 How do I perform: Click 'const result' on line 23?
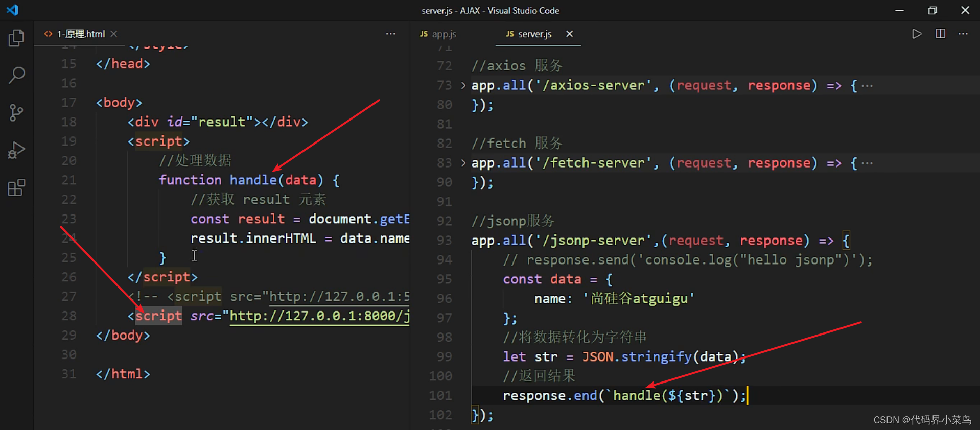[x=238, y=219]
